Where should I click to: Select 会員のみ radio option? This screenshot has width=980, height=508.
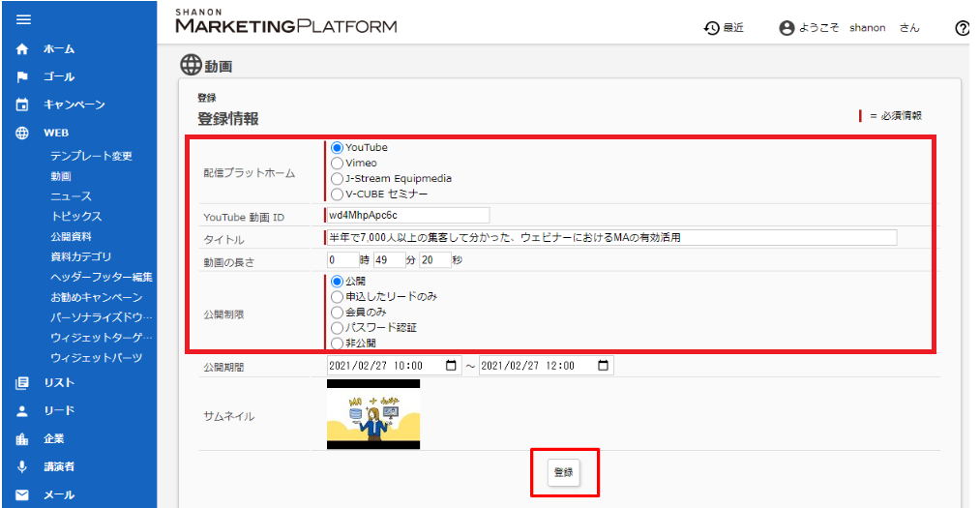337,312
